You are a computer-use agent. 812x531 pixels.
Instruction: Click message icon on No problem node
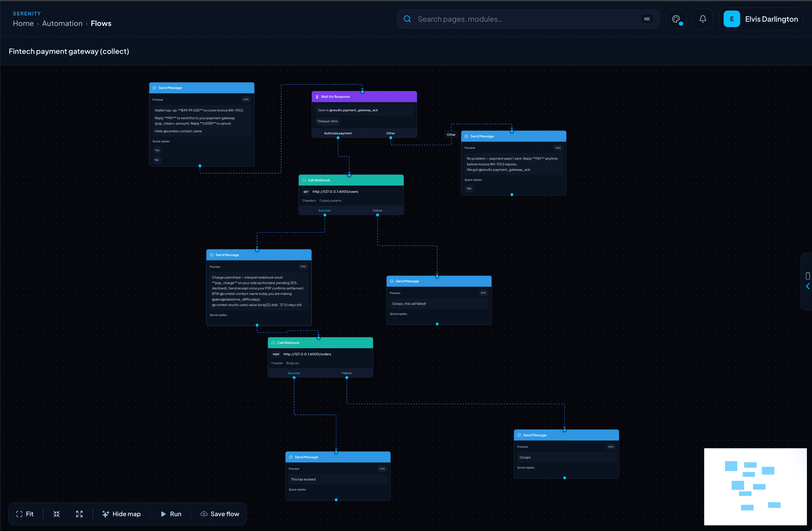click(466, 136)
